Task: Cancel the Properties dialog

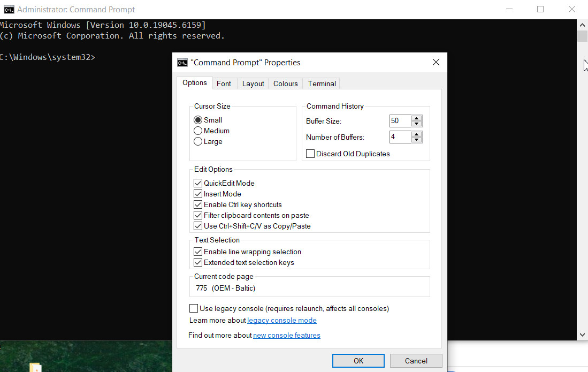Action: 416,361
